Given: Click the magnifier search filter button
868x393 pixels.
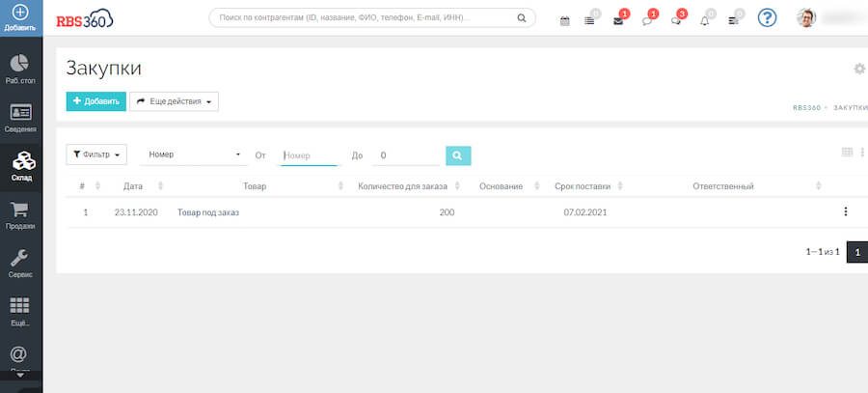Looking at the screenshot, I should 458,154.
